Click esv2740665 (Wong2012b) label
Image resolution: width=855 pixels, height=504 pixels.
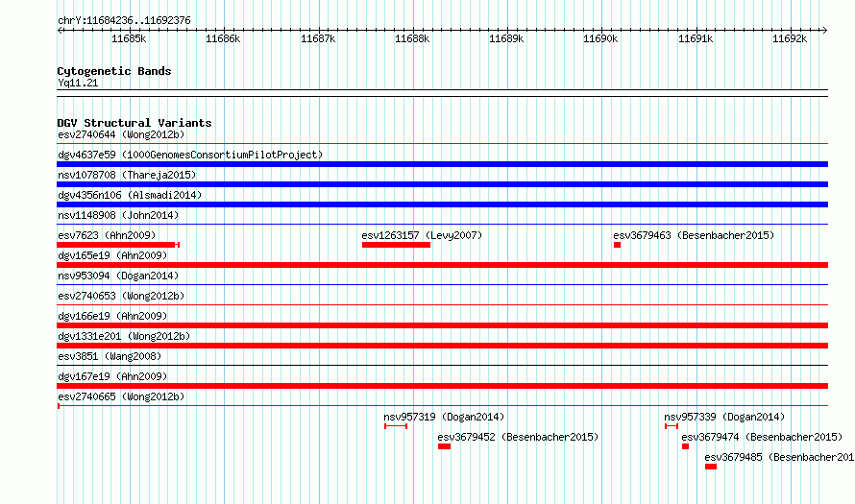point(121,396)
